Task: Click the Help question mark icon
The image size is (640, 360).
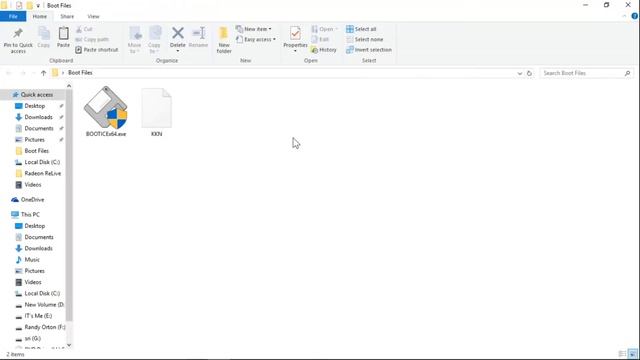Action: point(635,16)
